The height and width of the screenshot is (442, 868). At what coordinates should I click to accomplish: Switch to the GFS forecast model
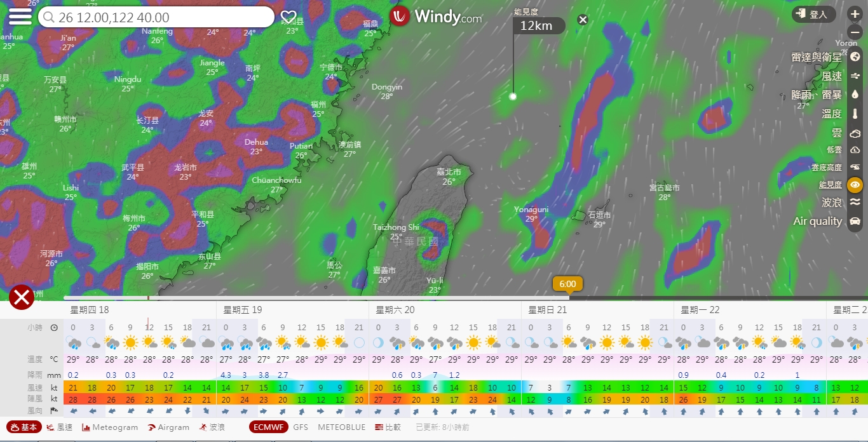click(x=301, y=427)
